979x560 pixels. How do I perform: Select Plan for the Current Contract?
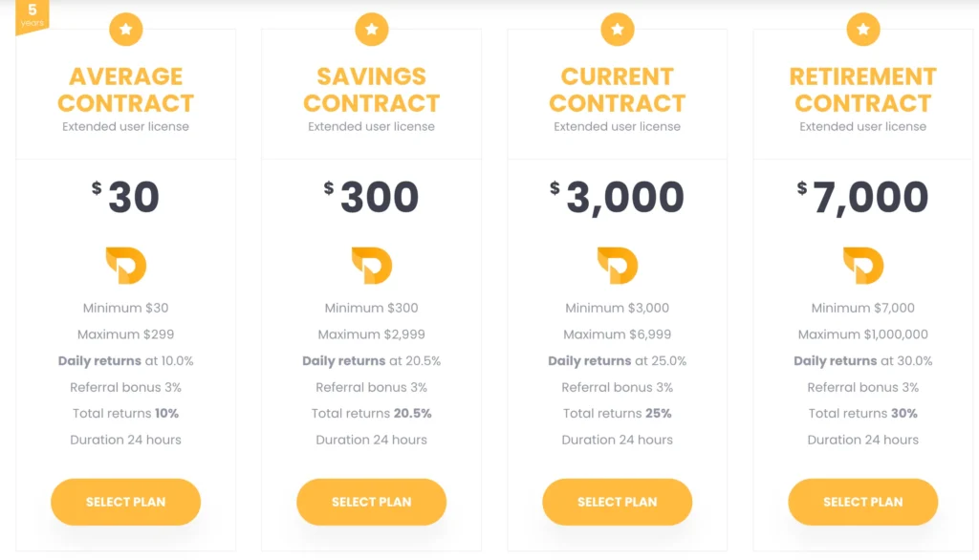[x=617, y=502]
